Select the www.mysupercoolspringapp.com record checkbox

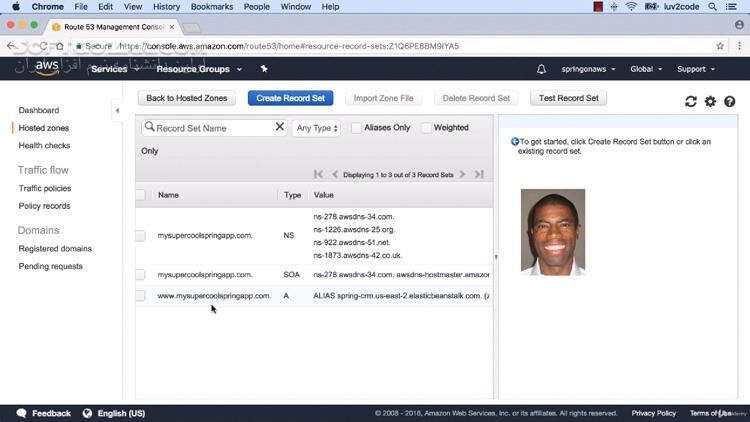coord(141,296)
